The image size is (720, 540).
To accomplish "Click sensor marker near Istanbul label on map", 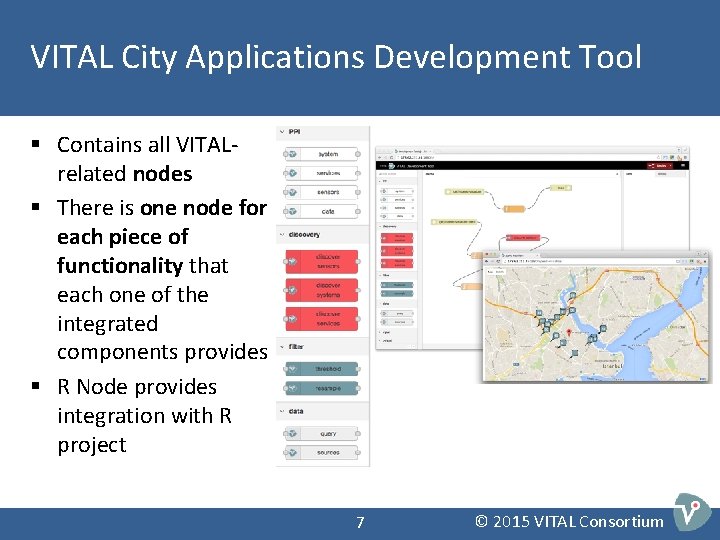I will tap(574, 353).
